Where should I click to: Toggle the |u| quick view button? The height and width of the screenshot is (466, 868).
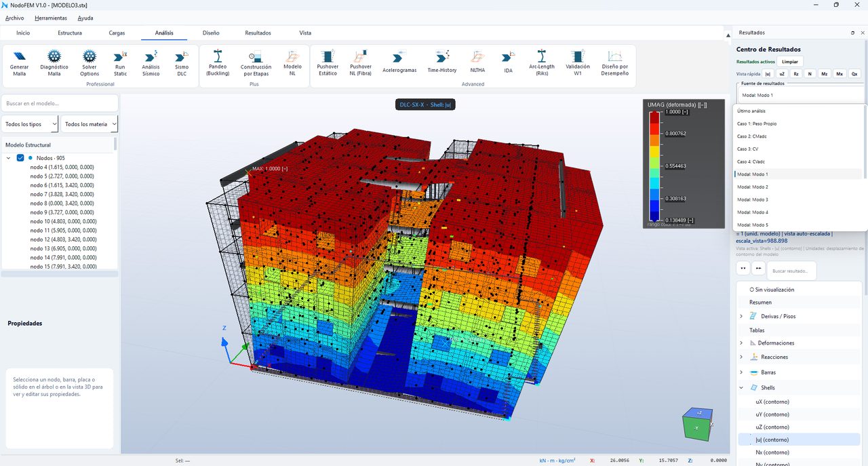pyautogui.click(x=768, y=73)
